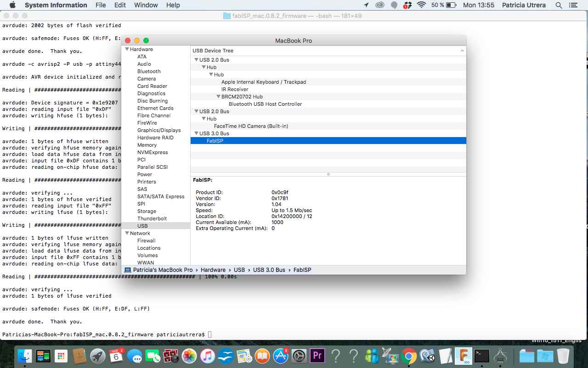Click Hardware in the path bar

(x=213, y=270)
